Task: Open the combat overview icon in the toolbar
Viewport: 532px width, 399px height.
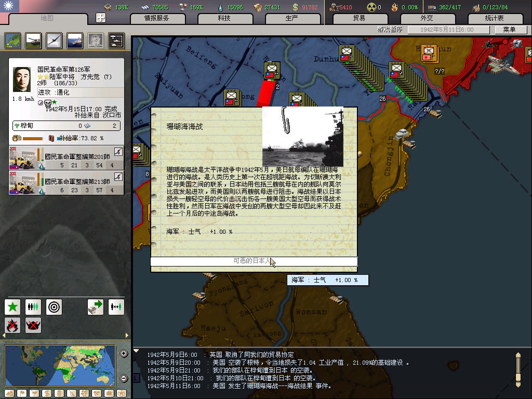Action: click(116, 41)
